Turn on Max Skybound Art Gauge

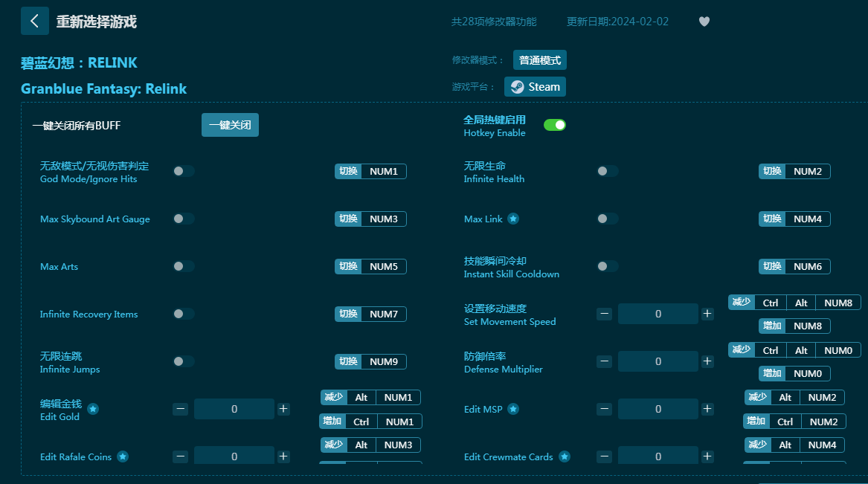183,219
